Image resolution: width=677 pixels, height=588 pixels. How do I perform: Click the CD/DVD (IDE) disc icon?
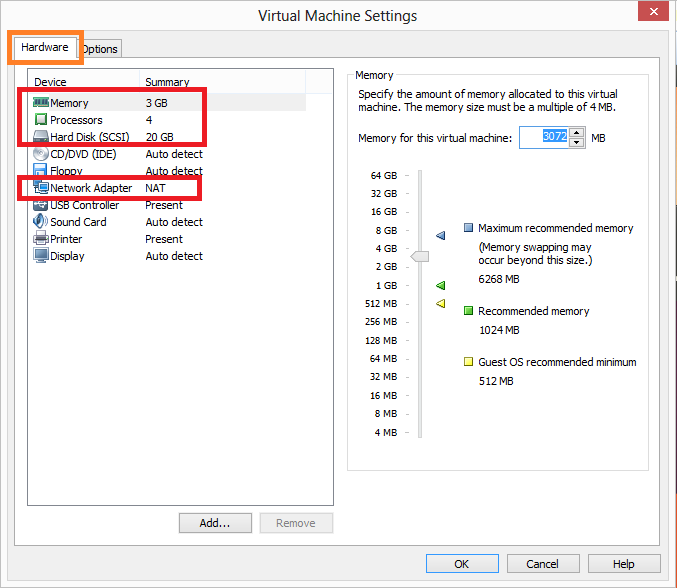pos(41,154)
